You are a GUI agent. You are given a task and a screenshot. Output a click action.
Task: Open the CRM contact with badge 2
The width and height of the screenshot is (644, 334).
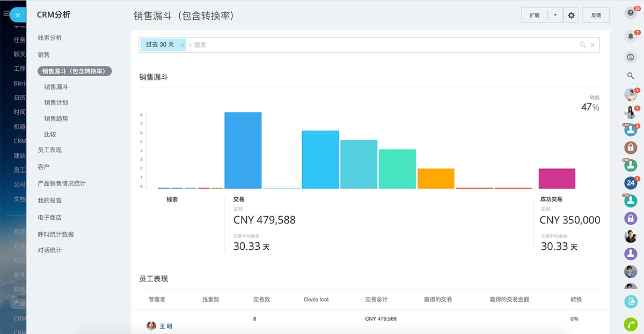(631, 130)
